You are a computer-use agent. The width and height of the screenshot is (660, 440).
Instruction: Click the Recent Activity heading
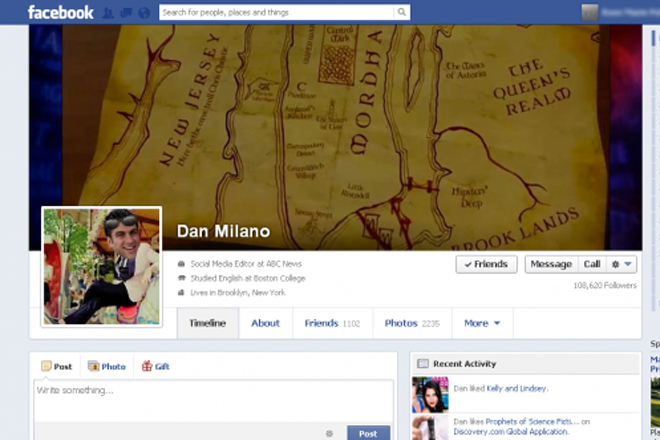coord(465,364)
